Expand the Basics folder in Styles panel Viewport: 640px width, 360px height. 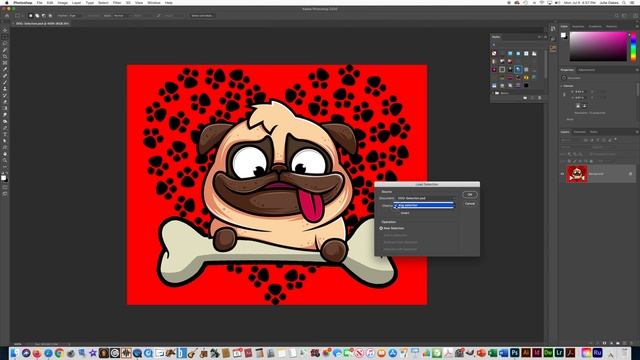point(493,93)
